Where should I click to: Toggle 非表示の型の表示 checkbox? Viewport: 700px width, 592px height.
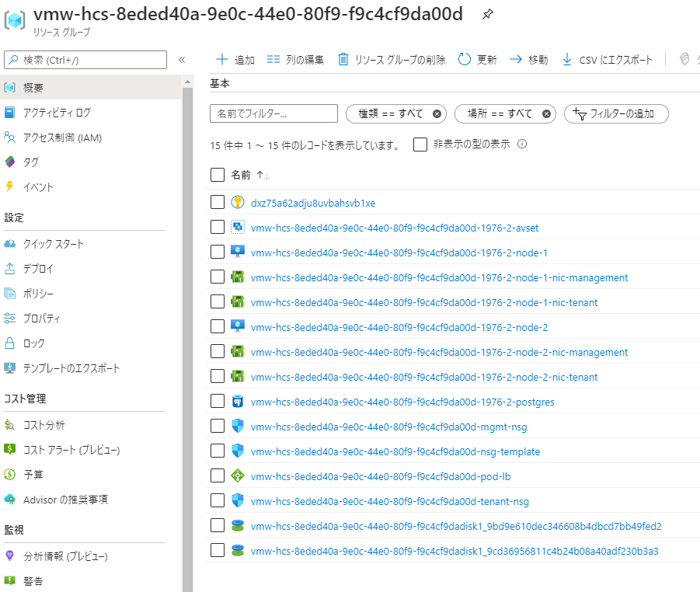pos(420,145)
